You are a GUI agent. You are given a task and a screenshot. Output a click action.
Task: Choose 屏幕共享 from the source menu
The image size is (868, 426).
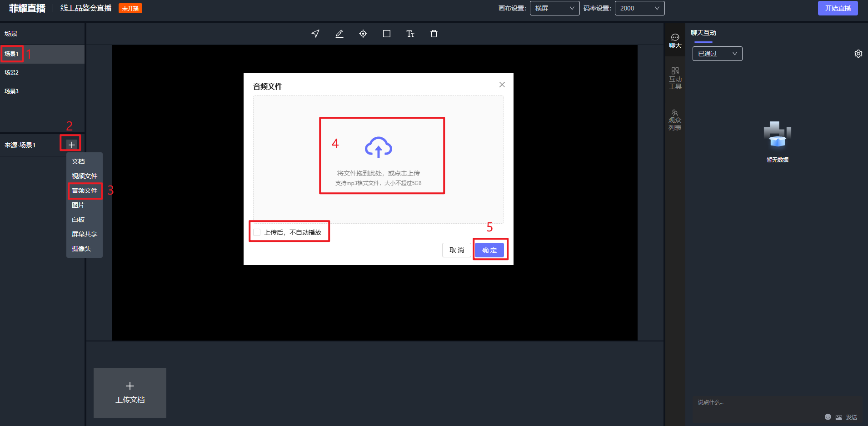(85, 234)
